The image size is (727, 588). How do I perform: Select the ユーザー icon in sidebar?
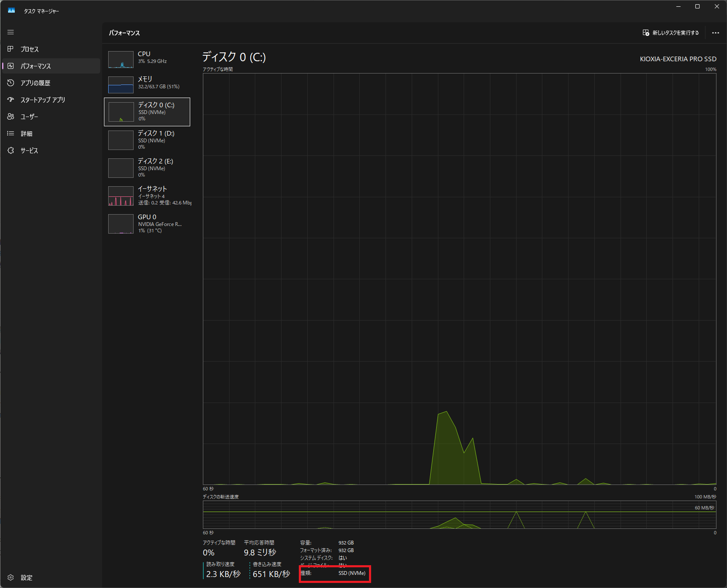tap(11, 117)
